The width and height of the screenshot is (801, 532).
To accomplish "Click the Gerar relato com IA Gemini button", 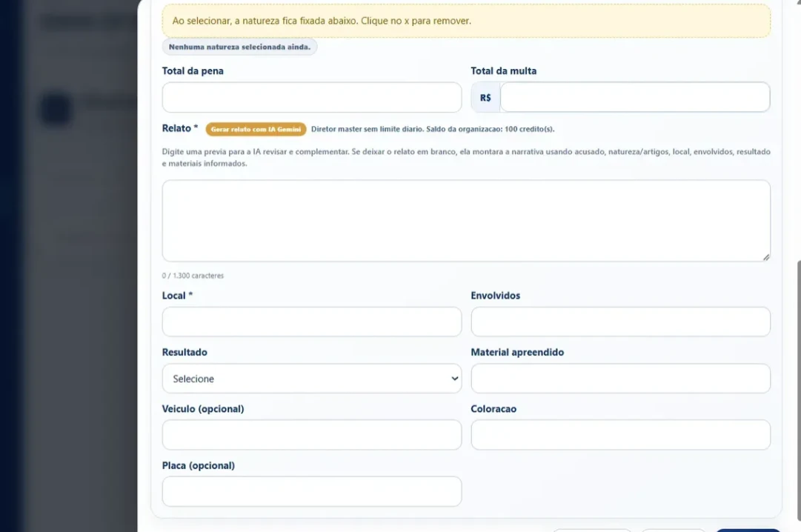I will (x=256, y=129).
